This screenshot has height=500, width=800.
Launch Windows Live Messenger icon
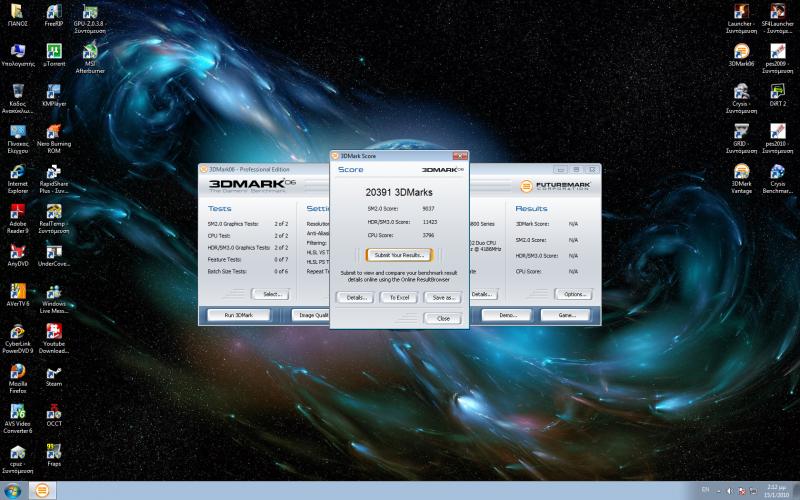54,299
